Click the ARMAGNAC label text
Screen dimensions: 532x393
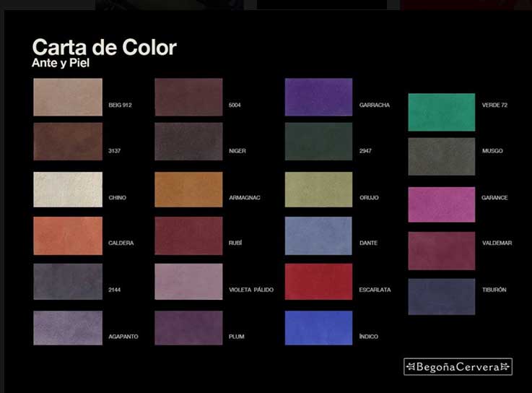point(245,198)
